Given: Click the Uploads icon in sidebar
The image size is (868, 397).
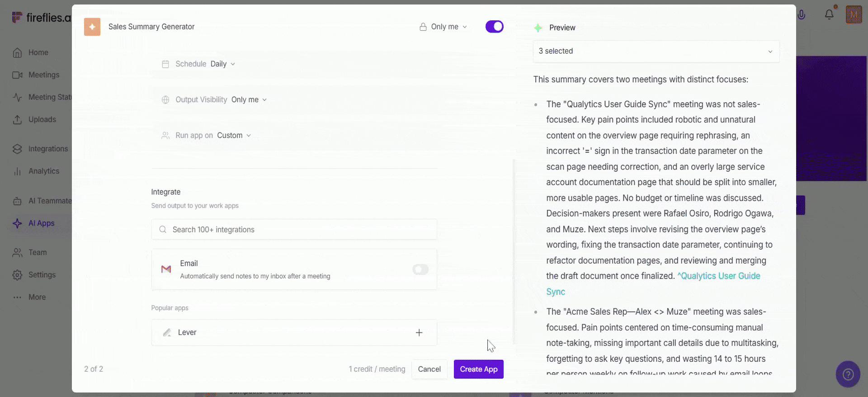Looking at the screenshot, I should [17, 120].
